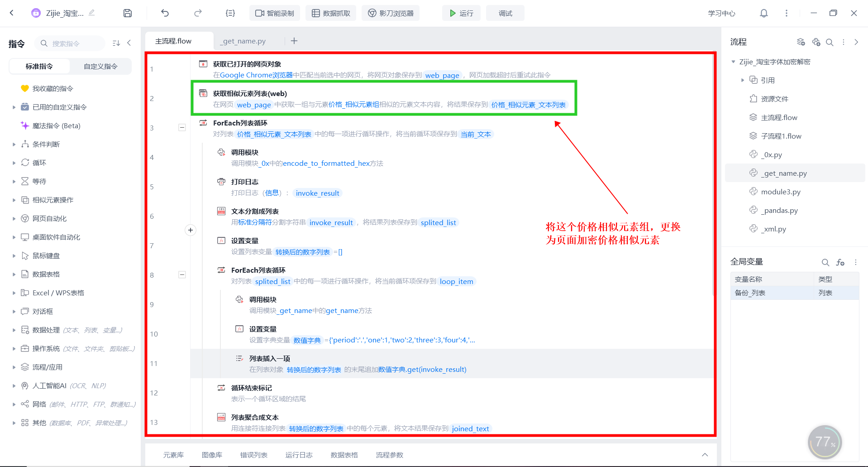This screenshot has height=467, width=868.
Task: Click the 77% performance circle indicator
Action: (825, 442)
